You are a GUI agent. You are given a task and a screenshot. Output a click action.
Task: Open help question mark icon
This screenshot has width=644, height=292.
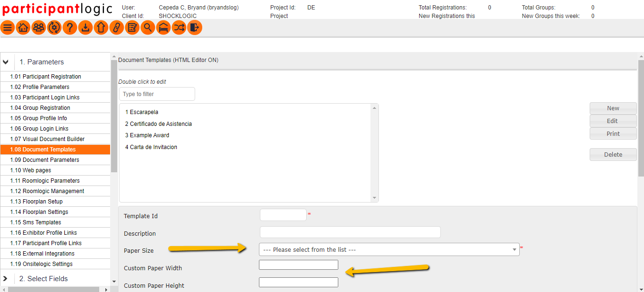[70, 27]
